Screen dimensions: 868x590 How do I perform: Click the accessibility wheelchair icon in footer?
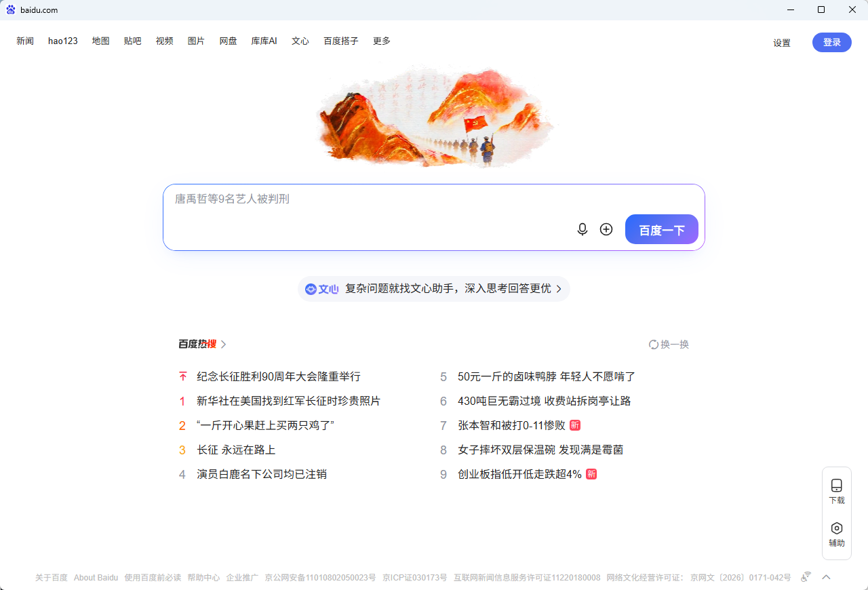click(x=806, y=577)
